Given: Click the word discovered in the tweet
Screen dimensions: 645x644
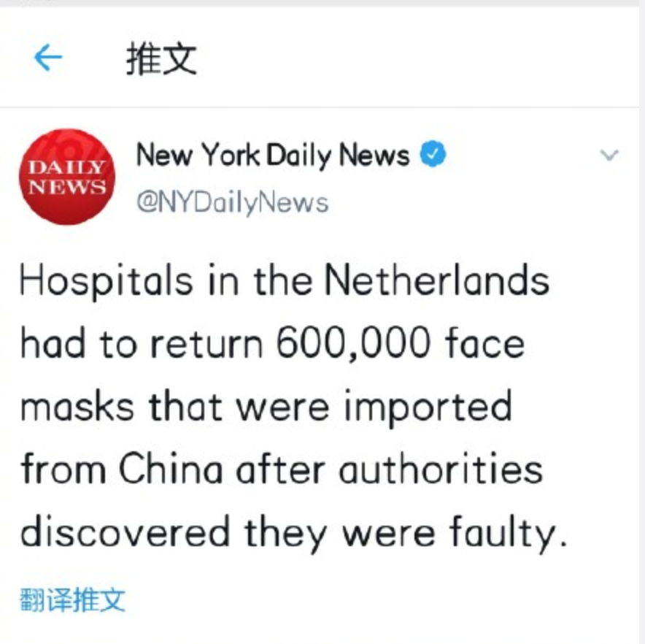Looking at the screenshot, I should coord(125,532).
